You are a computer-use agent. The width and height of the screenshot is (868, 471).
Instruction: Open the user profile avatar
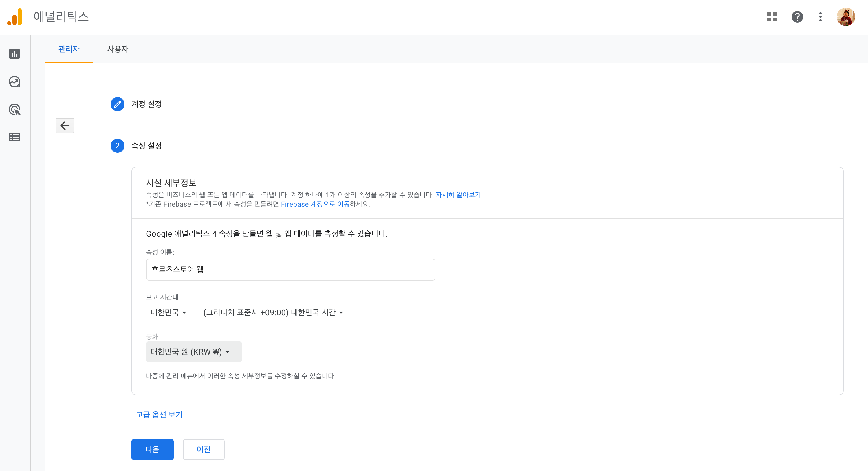(846, 17)
